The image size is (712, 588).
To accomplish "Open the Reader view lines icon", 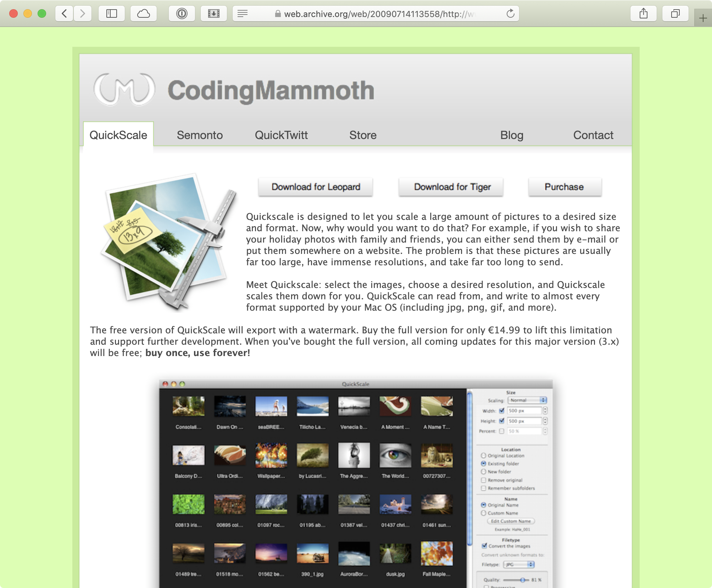I will [x=243, y=14].
